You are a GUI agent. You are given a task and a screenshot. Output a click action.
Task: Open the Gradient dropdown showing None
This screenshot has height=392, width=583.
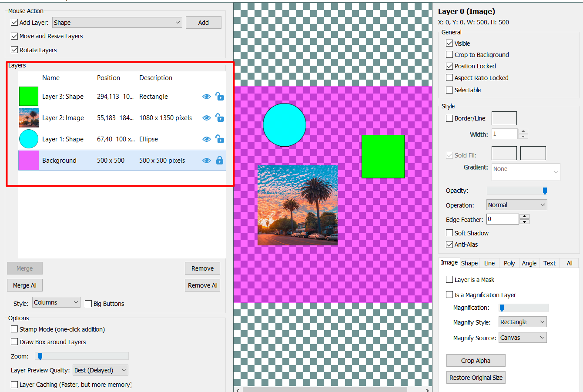click(526, 172)
